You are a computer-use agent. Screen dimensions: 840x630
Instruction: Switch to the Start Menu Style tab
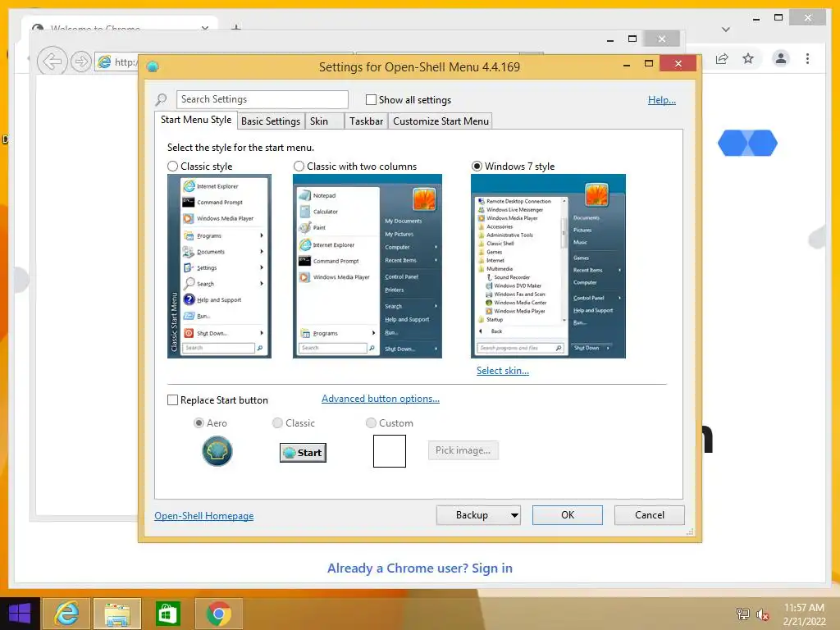pyautogui.click(x=196, y=120)
